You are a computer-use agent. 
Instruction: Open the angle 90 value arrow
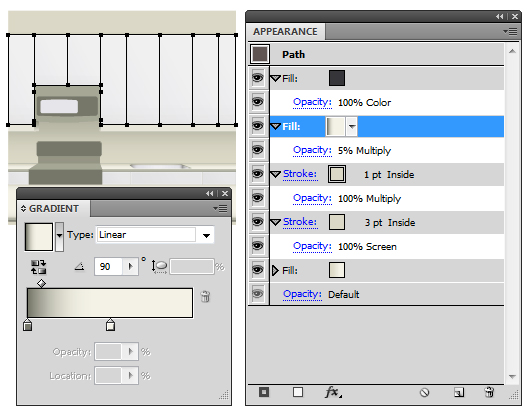coord(130,267)
